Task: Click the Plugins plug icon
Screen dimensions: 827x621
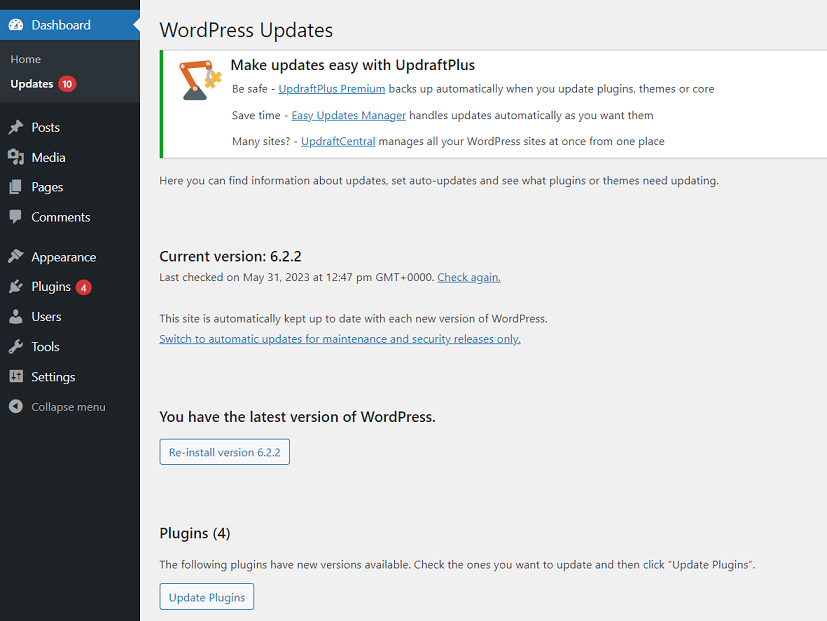Action: coord(14,287)
